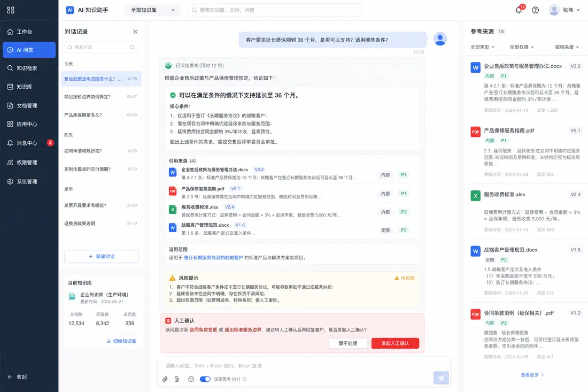The height and width of the screenshot is (392, 588).
Task: Select AI 问答 in sidebar
Action: coord(29,50)
